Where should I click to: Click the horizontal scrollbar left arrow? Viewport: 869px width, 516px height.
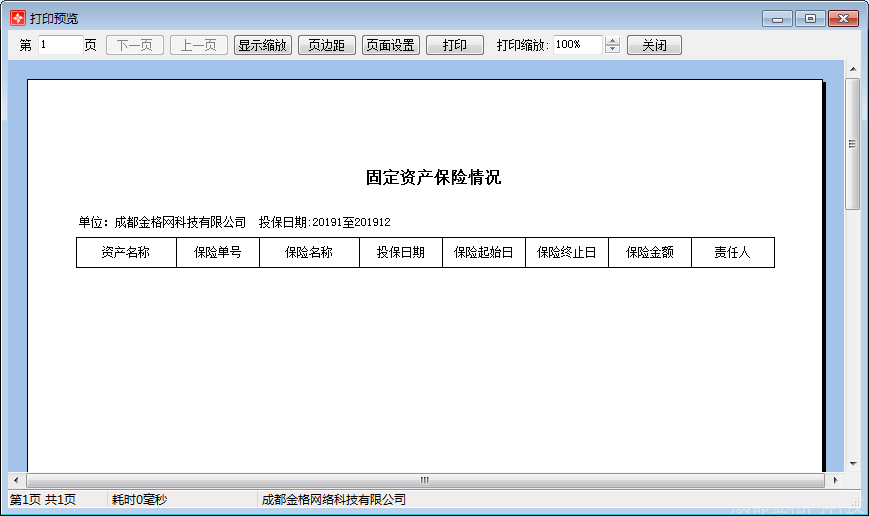coord(16,480)
